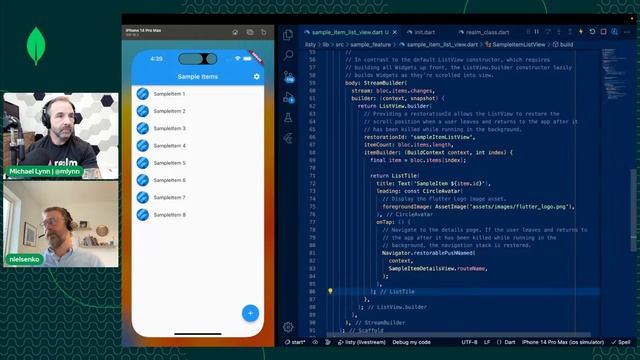Click the 'build' breadcrumb segment
The width and height of the screenshot is (640, 360).
pos(563,44)
